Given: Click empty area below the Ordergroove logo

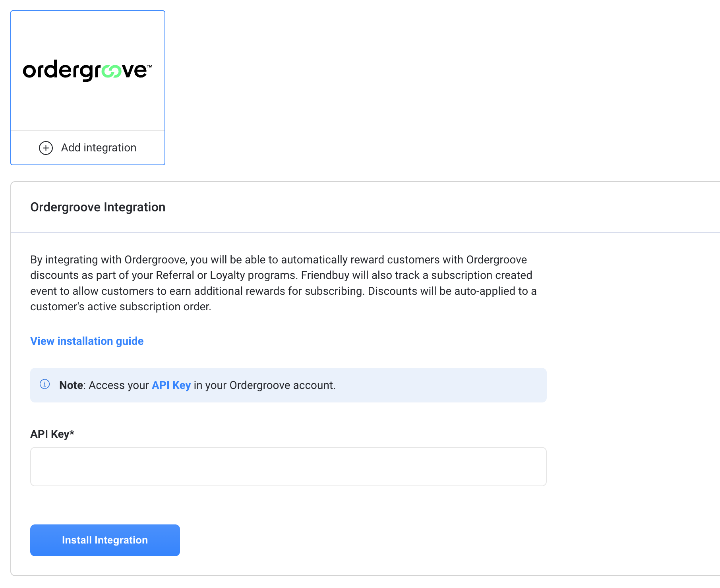Looking at the screenshot, I should (x=88, y=107).
